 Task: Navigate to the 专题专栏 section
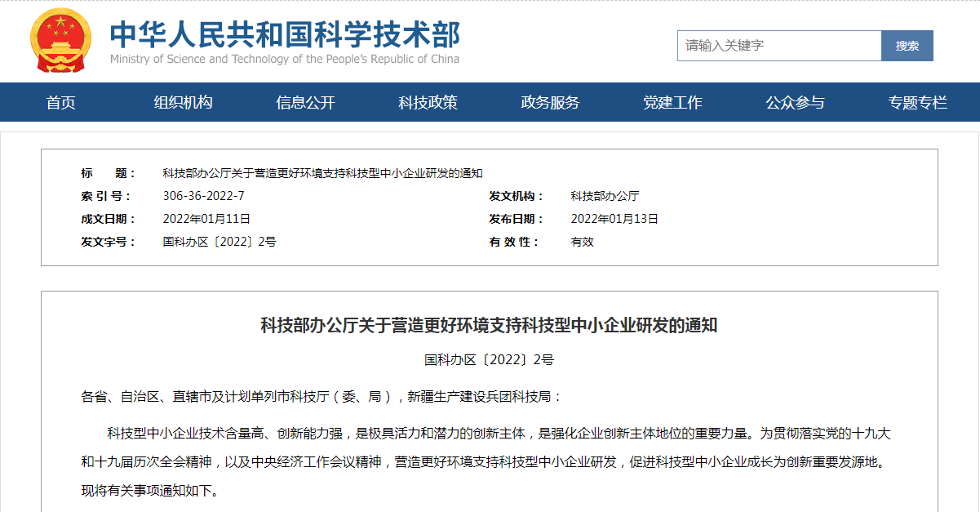pos(918,103)
